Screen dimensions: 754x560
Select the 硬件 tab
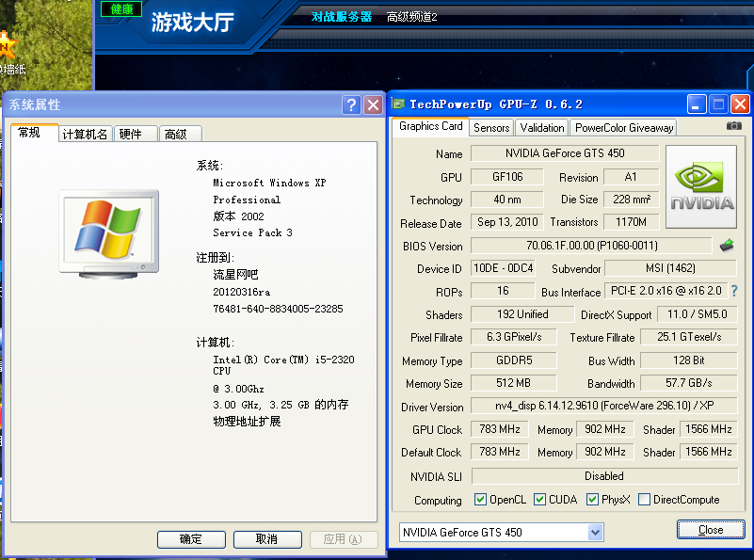click(x=136, y=134)
